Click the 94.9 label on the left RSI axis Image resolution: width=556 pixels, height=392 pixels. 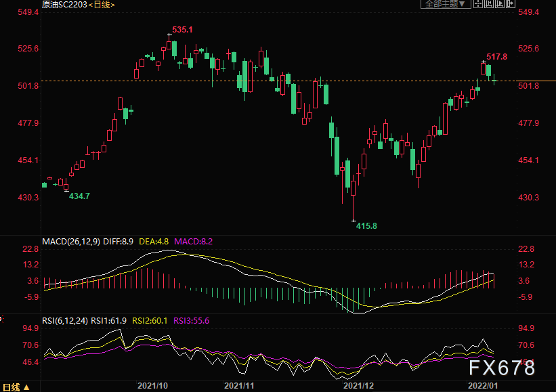30,328
